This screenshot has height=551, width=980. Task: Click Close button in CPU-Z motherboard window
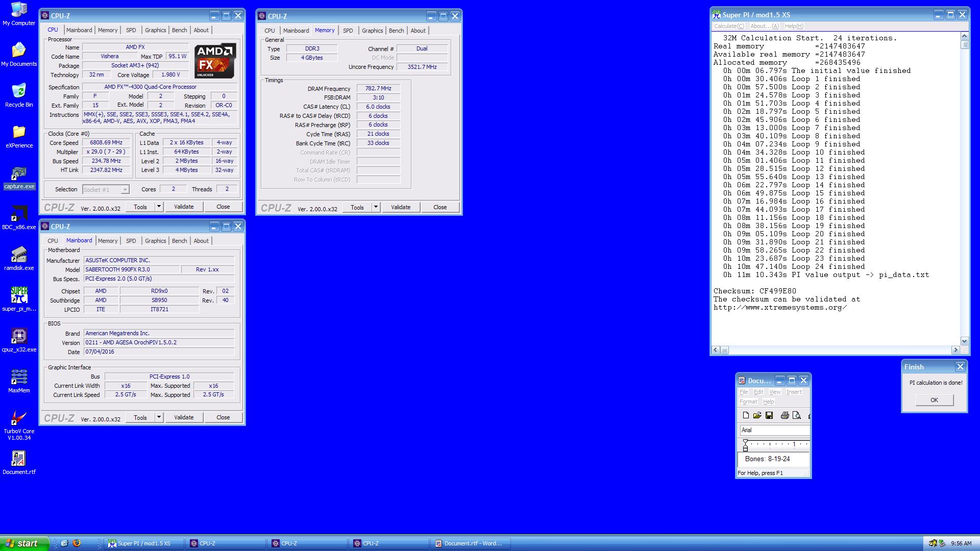[223, 417]
